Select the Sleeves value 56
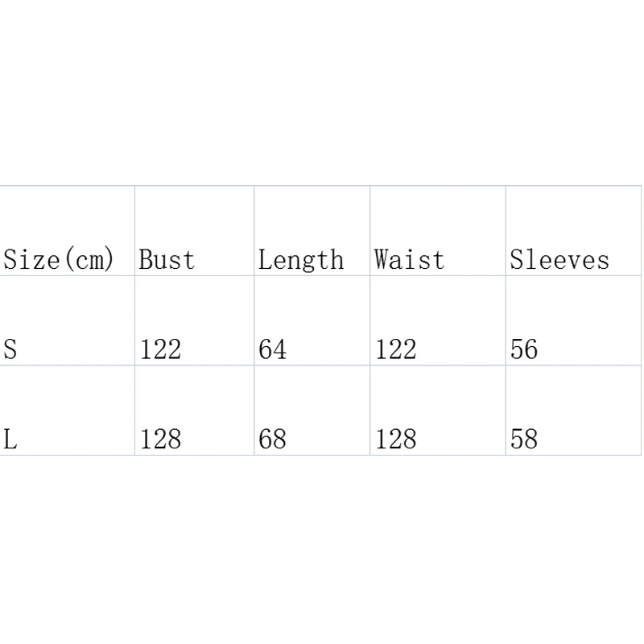 (x=523, y=349)
